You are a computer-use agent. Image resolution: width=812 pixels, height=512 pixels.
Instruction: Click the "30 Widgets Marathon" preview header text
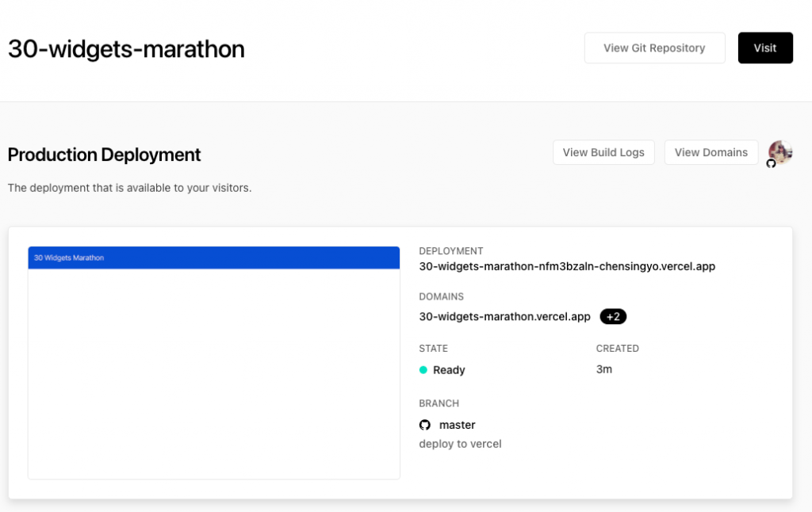69,258
